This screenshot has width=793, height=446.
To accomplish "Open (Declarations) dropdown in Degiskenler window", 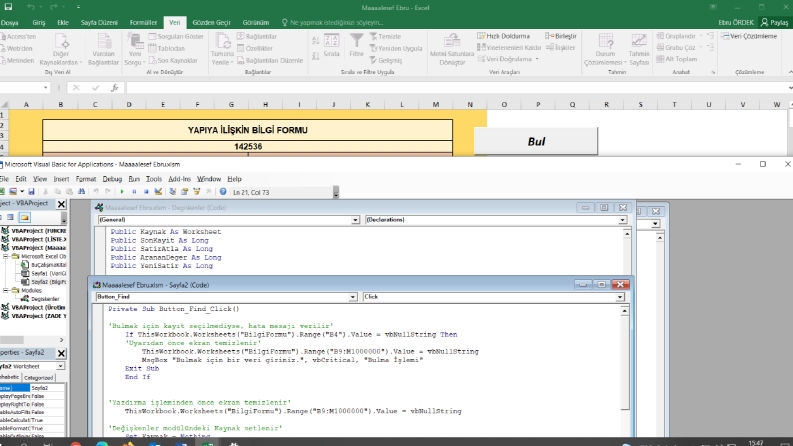I will 623,220.
